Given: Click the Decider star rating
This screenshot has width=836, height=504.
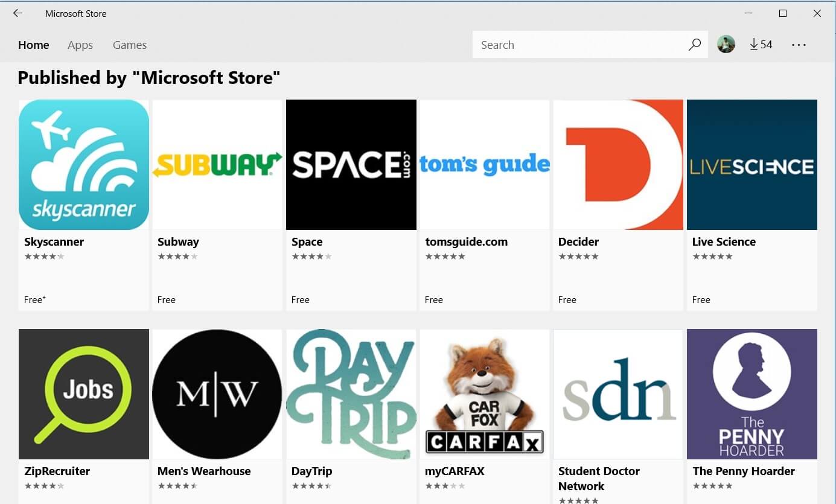Looking at the screenshot, I should coord(578,257).
